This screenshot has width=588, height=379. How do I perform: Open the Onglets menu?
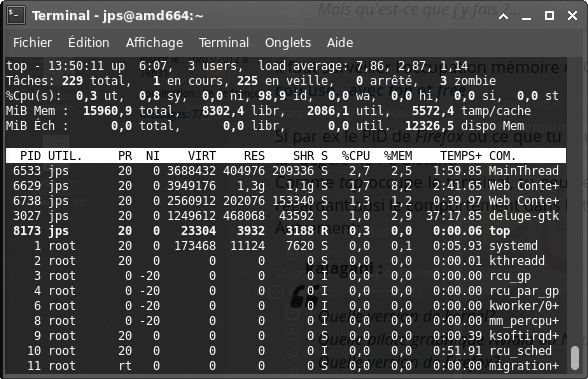click(288, 43)
